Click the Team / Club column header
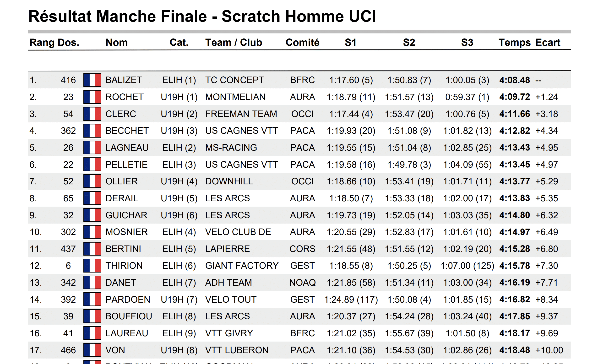The width and height of the screenshot is (598, 364). point(234,43)
